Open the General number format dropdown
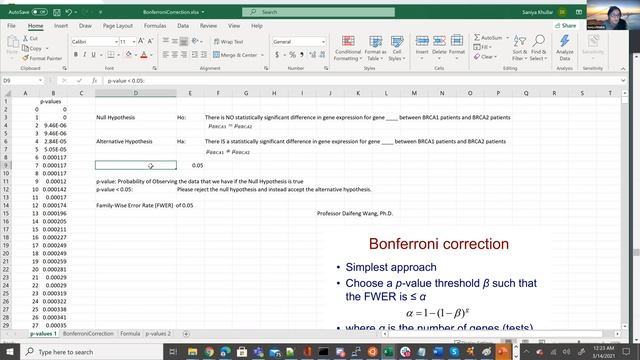This screenshot has width=640, height=360. coord(323,42)
